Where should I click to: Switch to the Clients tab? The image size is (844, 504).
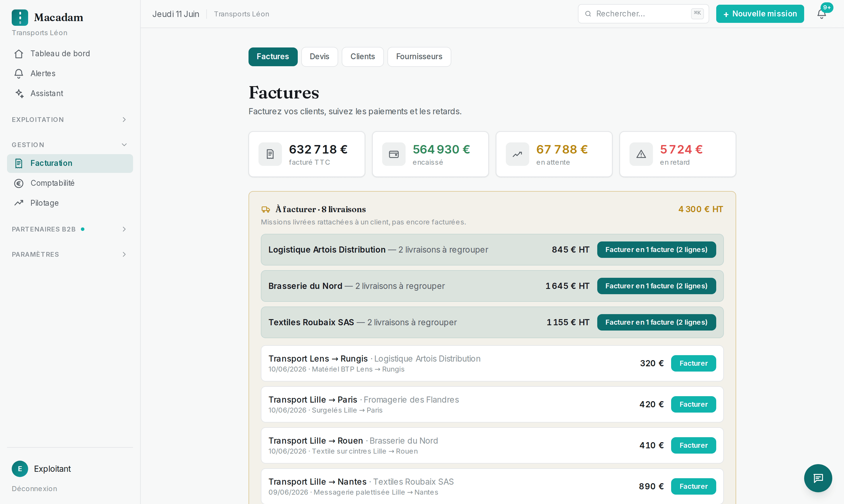pyautogui.click(x=363, y=57)
